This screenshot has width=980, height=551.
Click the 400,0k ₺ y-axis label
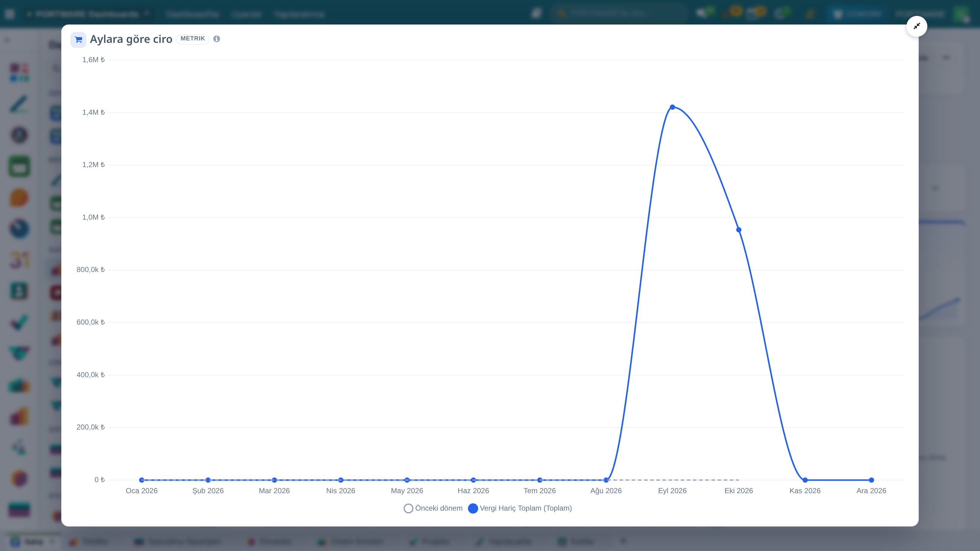(91, 375)
